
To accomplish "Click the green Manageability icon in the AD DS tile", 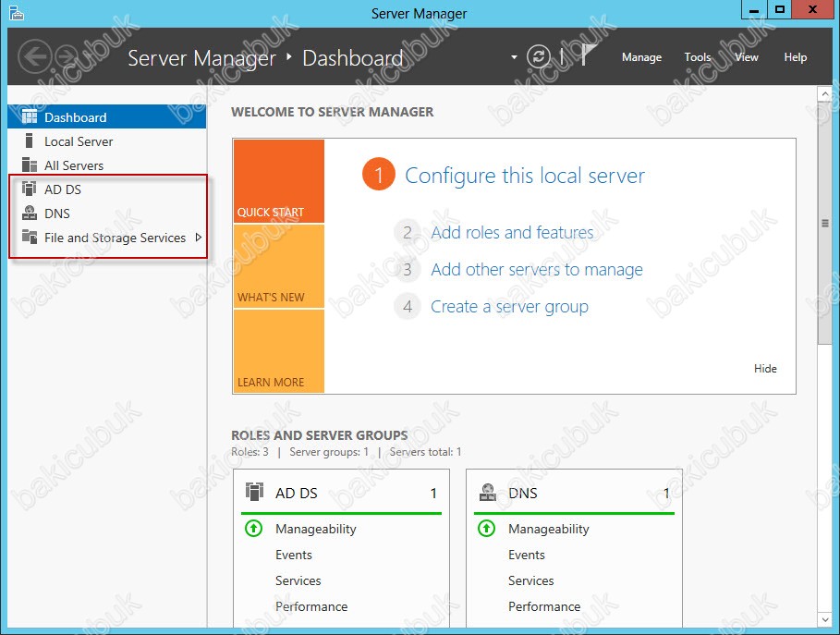I will (253, 529).
